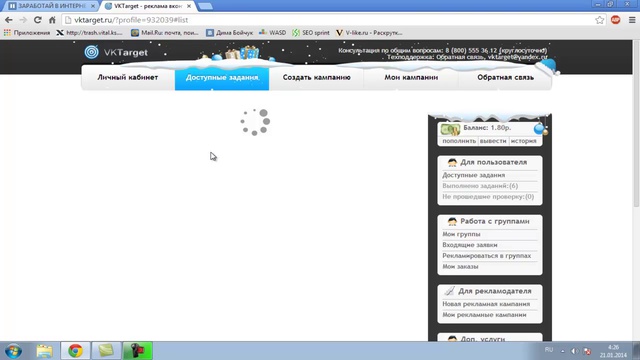Screen dimensions: 640x360
Task: Click the пополнить balance link
Action: click(x=459, y=141)
